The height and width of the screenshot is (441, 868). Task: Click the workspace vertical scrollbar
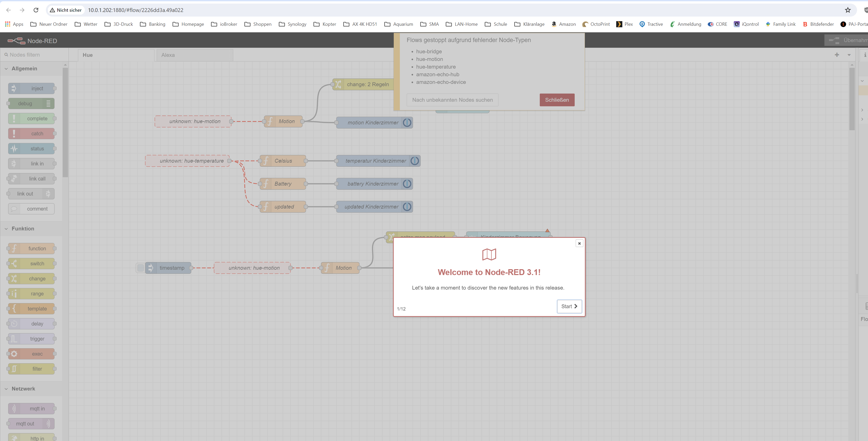point(852,99)
